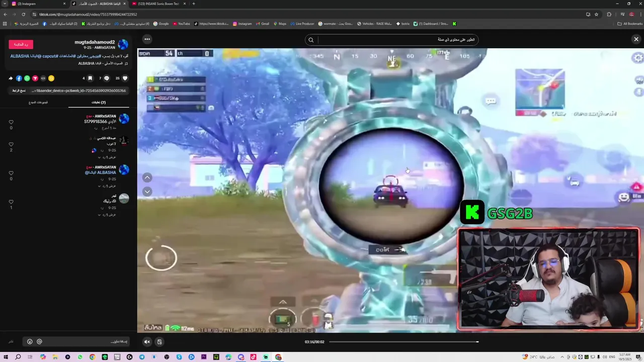Image resolution: width=644 pixels, height=362 pixels.
Task: Open the #capcut hashtag link
Action: tap(50, 56)
